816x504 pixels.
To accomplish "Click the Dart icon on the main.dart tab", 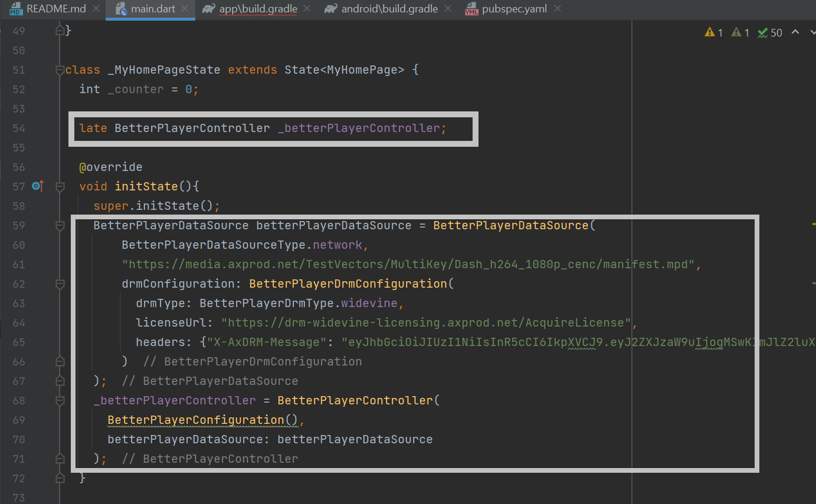I will [122, 9].
